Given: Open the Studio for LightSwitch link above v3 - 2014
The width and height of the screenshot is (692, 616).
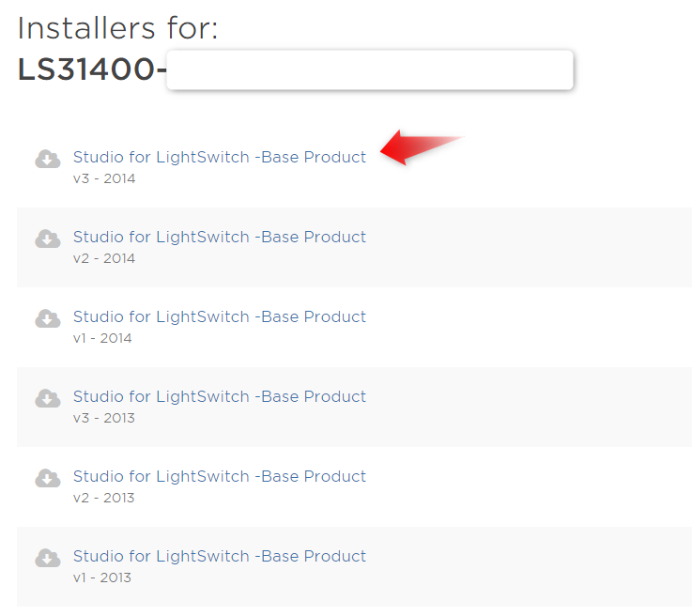Looking at the screenshot, I should pyautogui.click(x=220, y=157).
